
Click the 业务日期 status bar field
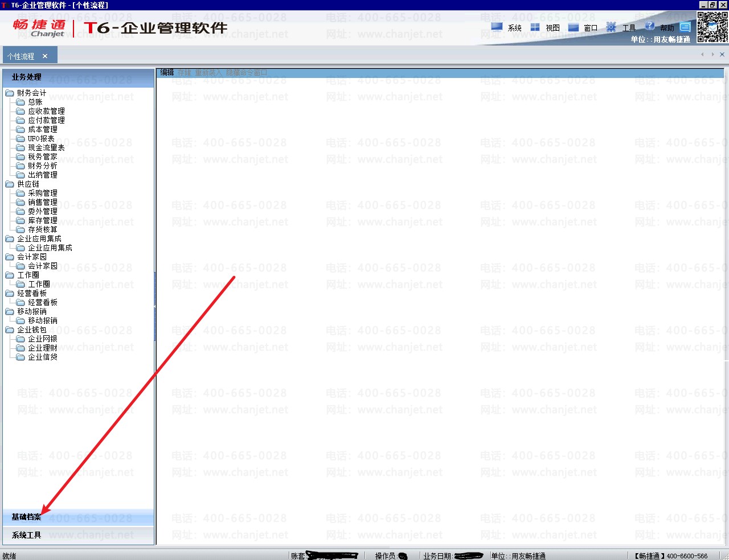(x=453, y=556)
